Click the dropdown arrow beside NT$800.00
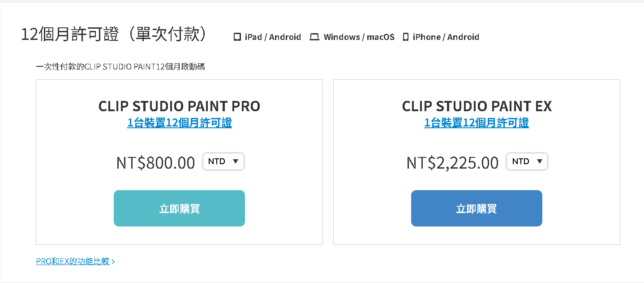 236,161
